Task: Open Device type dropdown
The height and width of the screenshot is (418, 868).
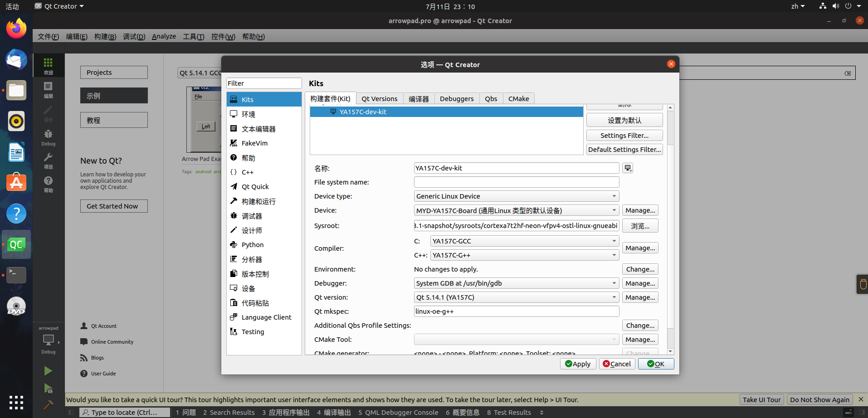Action: pyautogui.click(x=517, y=196)
